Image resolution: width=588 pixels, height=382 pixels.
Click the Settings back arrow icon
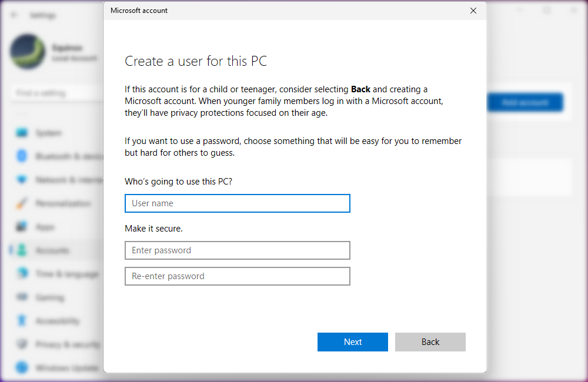click(x=14, y=15)
